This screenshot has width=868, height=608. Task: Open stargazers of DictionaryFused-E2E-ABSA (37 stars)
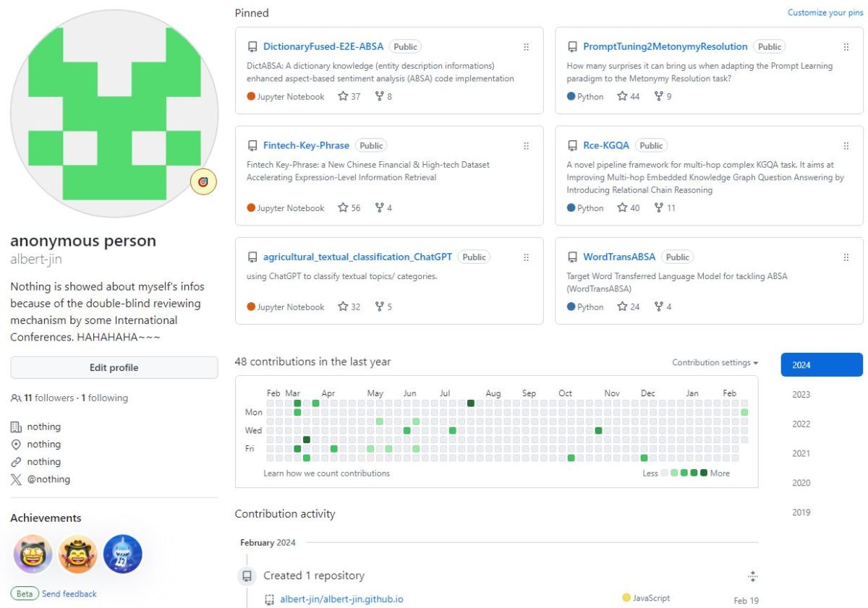[349, 96]
